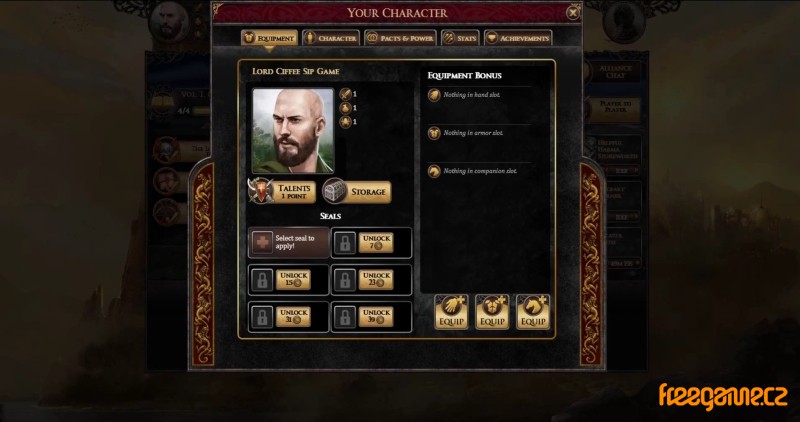Click the bald character portrait
The image size is (800, 422).
point(293,131)
